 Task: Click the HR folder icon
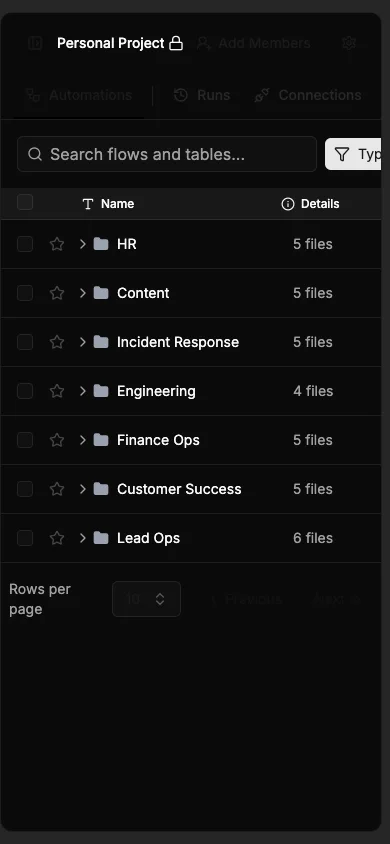101,244
